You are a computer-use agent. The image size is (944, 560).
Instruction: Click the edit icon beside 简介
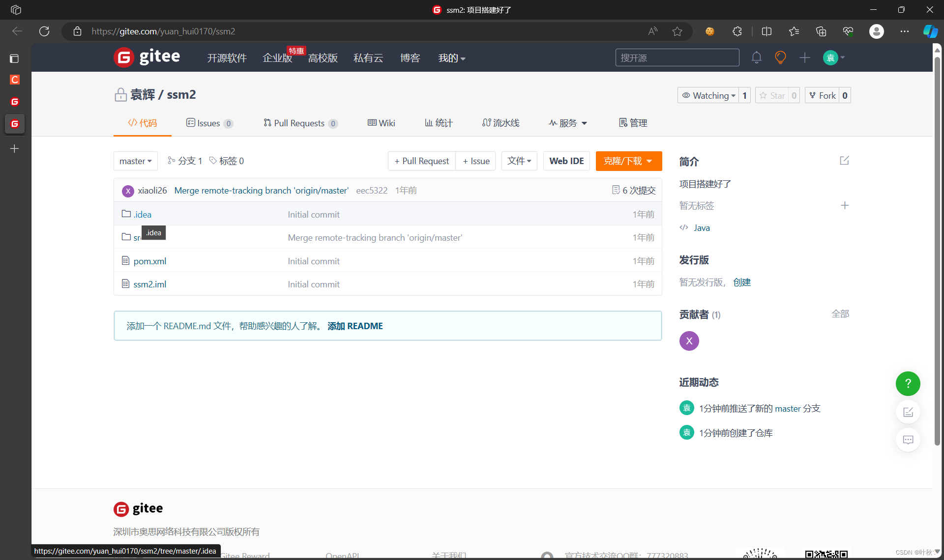click(x=844, y=161)
